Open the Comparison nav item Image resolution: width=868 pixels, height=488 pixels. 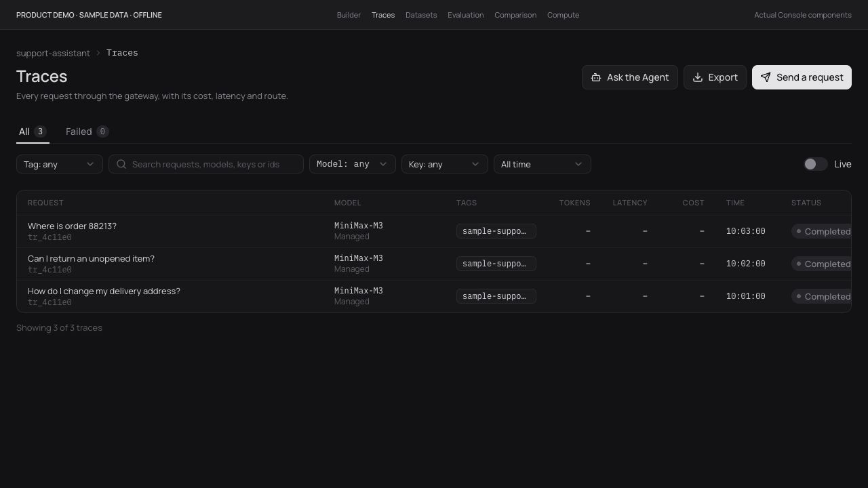pos(515,15)
